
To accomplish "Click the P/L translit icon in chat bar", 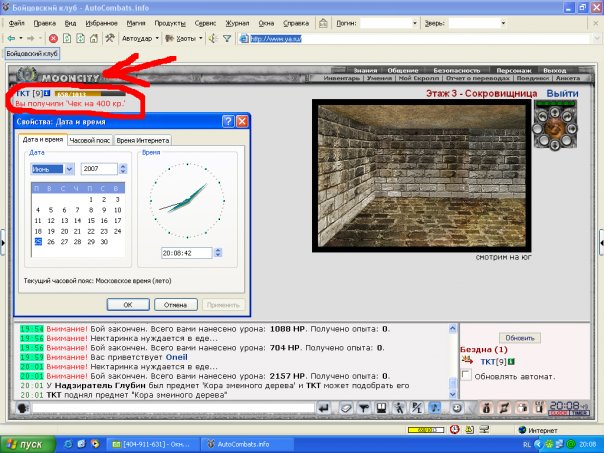I will [x=417, y=408].
